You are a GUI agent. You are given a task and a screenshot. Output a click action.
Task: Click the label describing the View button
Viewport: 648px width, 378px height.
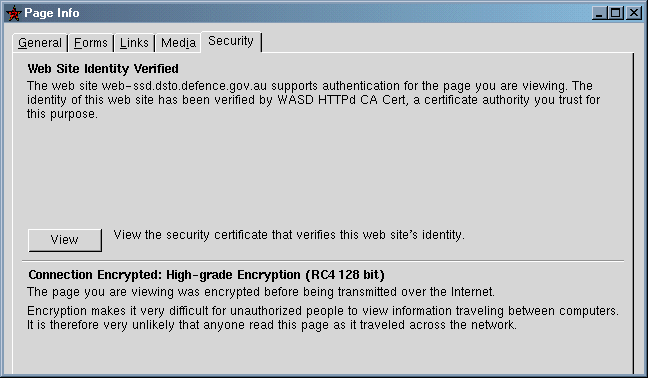289,235
